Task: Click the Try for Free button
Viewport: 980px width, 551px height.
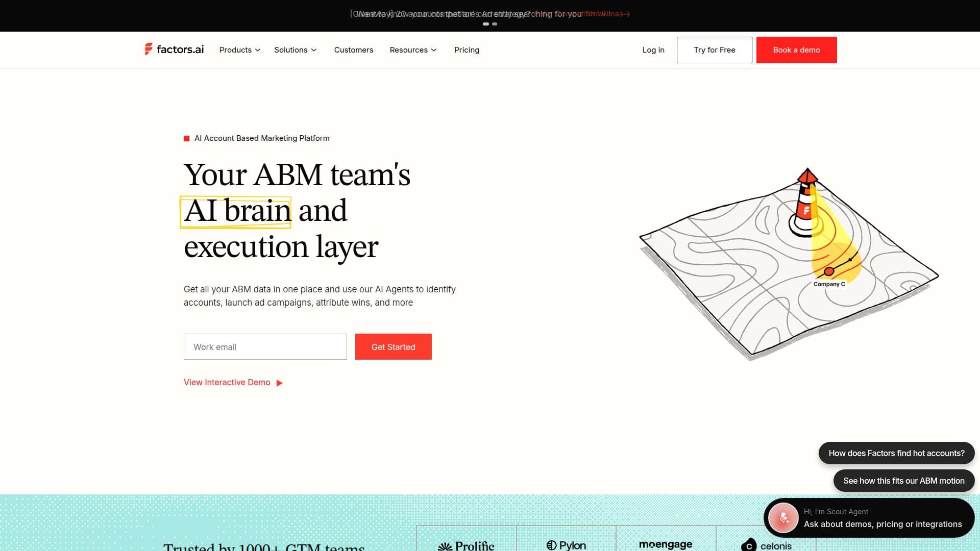Action: coord(715,50)
